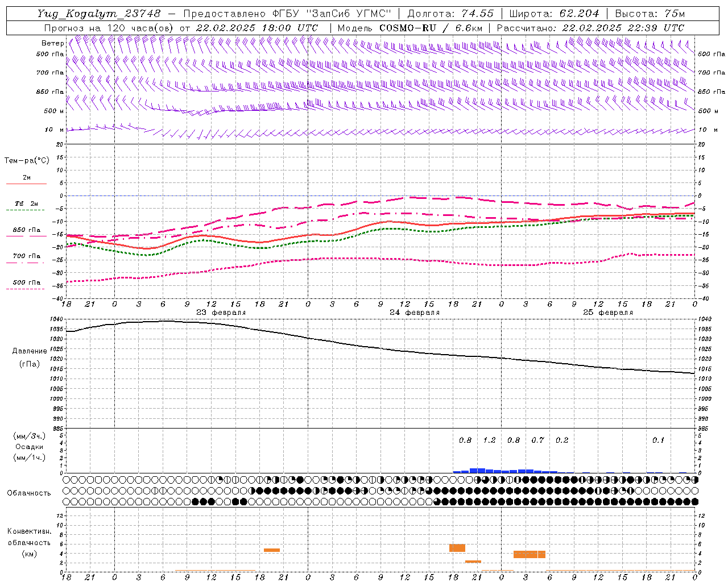728x582 pixels.
Task: Click the 1.2 precipitation total value
Action: tap(489, 440)
